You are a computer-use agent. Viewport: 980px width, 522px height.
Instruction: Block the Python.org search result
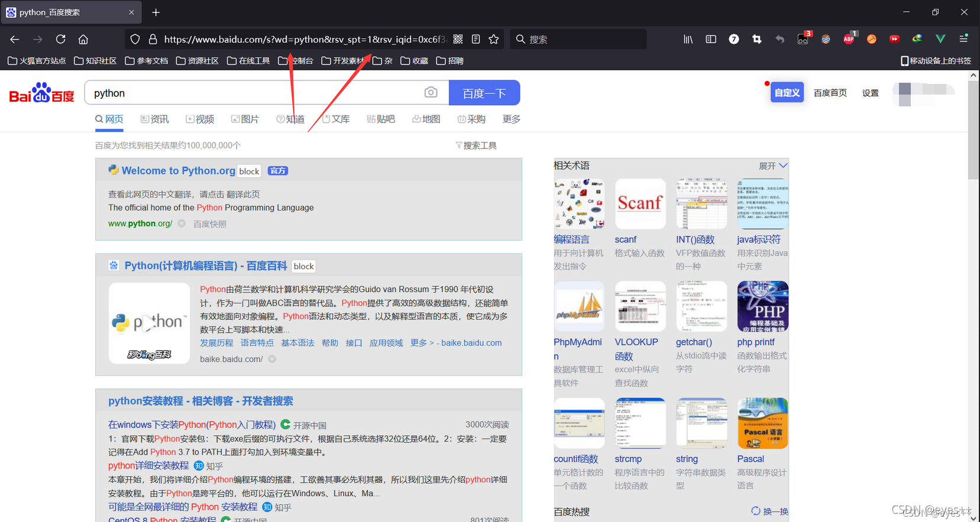(x=249, y=171)
